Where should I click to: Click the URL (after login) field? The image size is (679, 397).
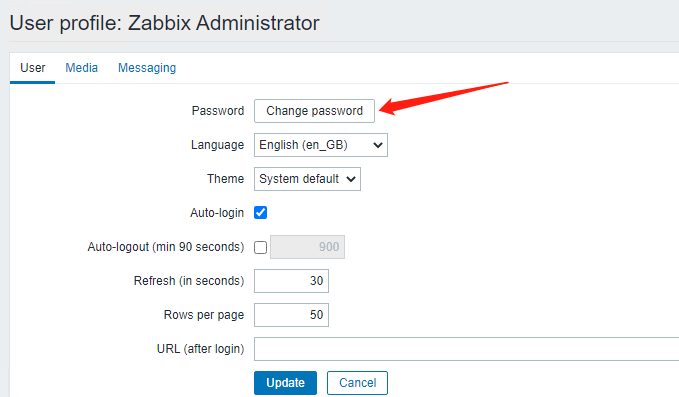pos(466,349)
